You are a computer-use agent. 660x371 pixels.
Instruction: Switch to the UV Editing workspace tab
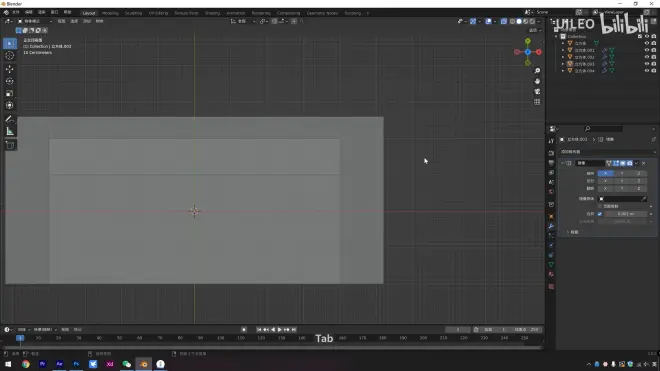point(158,13)
